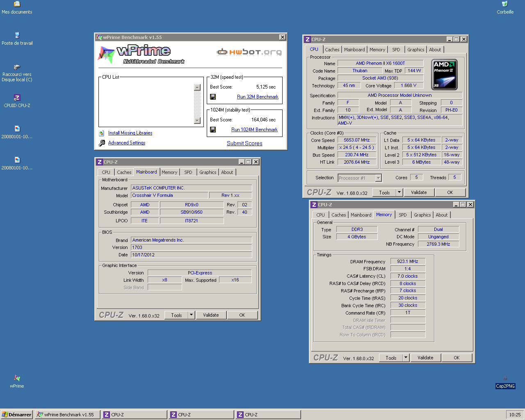The height and width of the screenshot is (420, 525).
Task: Click the AMD Phenom II X6 1600T name value
Action: (x=380, y=64)
